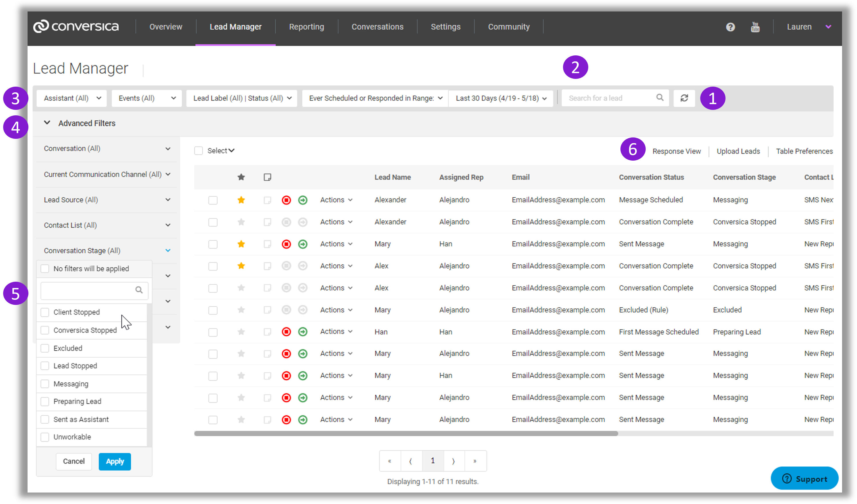857x504 pixels.
Task: Open the Settings tab
Action: pos(446,27)
